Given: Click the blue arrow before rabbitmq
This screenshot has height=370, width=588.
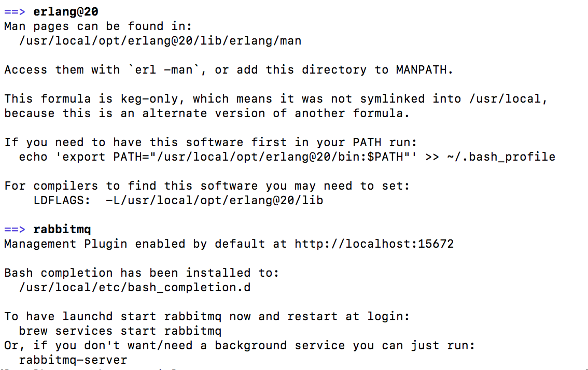Looking at the screenshot, I should coord(15,229).
